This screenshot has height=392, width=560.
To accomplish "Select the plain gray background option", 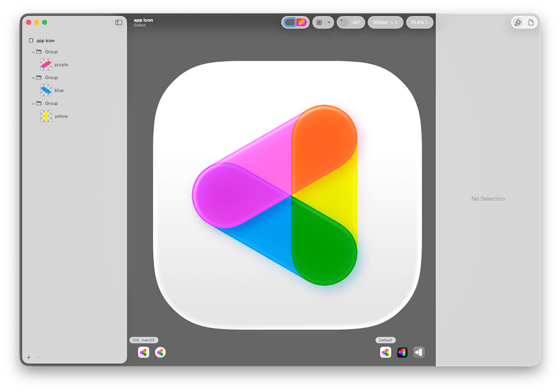I will [290, 22].
